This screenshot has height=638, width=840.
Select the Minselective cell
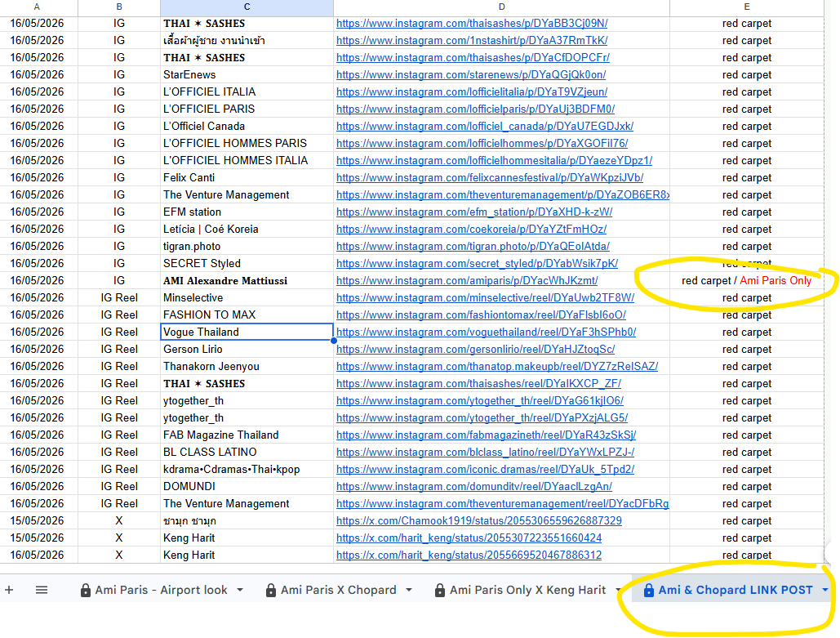(247, 297)
